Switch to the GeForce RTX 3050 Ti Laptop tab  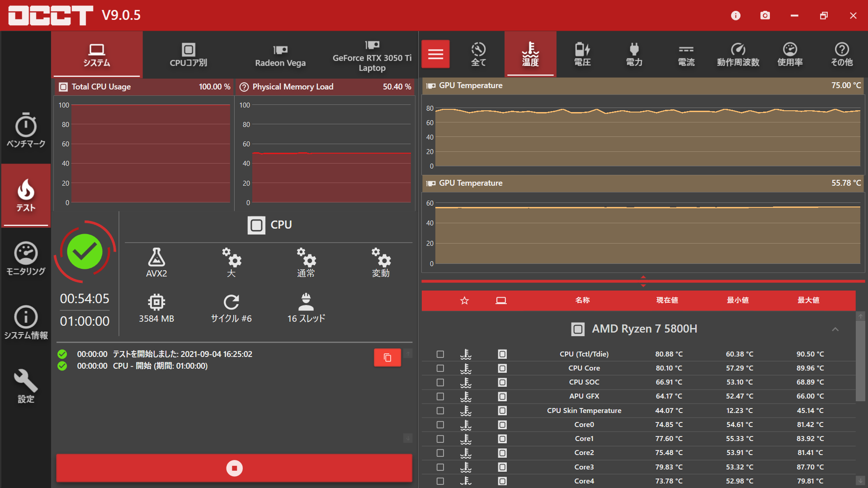pos(372,55)
